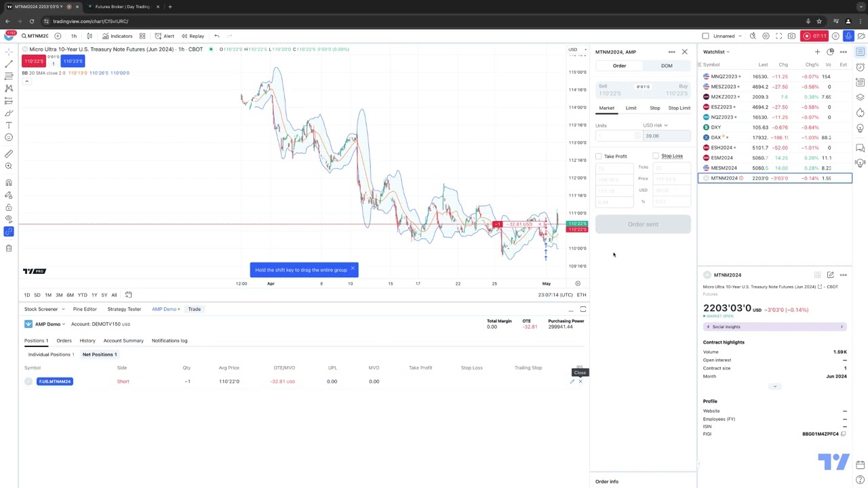
Task: Stop the screen recording timer 07:11
Action: [814, 36]
